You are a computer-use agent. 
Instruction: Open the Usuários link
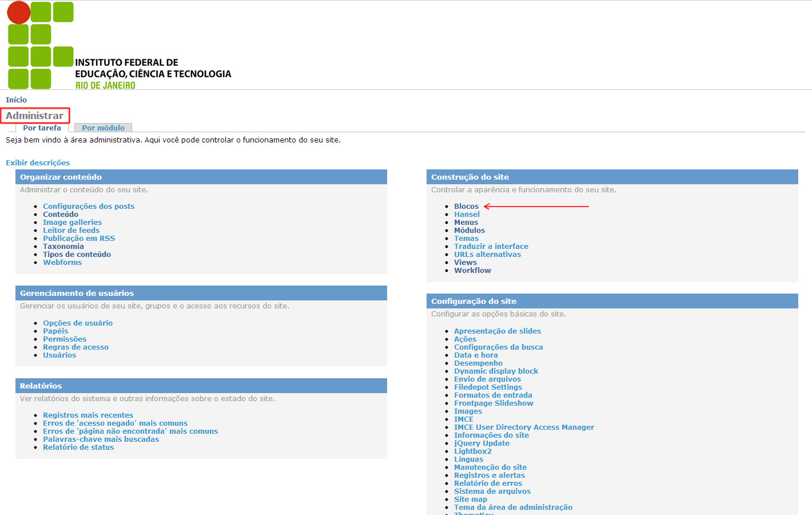coord(59,355)
